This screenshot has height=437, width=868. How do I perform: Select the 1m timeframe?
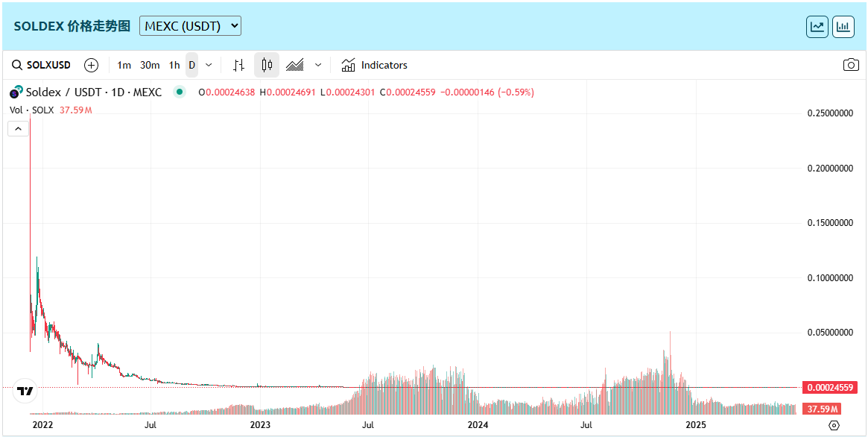tap(124, 65)
